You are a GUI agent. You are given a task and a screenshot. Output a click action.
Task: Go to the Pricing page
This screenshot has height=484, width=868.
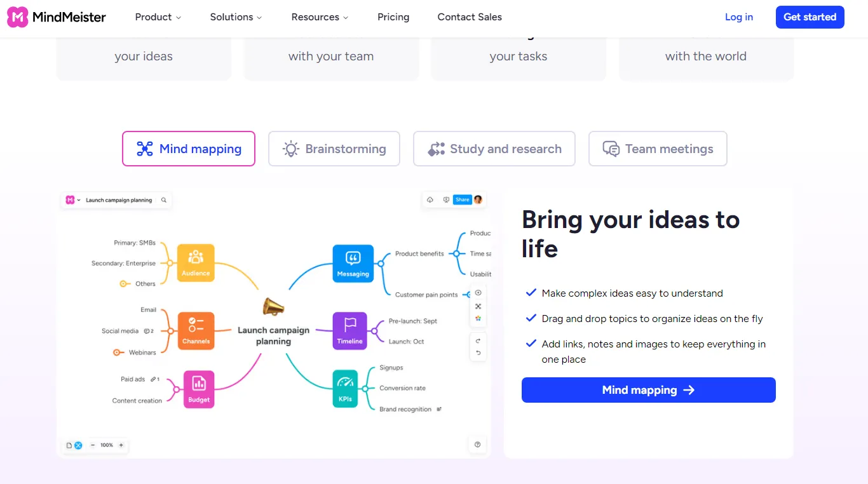pyautogui.click(x=393, y=17)
